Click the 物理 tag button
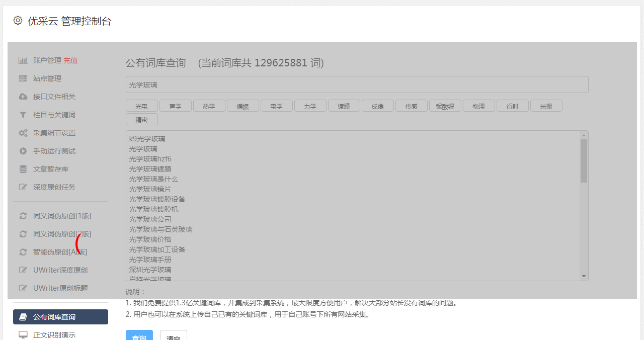The height and width of the screenshot is (340, 644). click(479, 106)
